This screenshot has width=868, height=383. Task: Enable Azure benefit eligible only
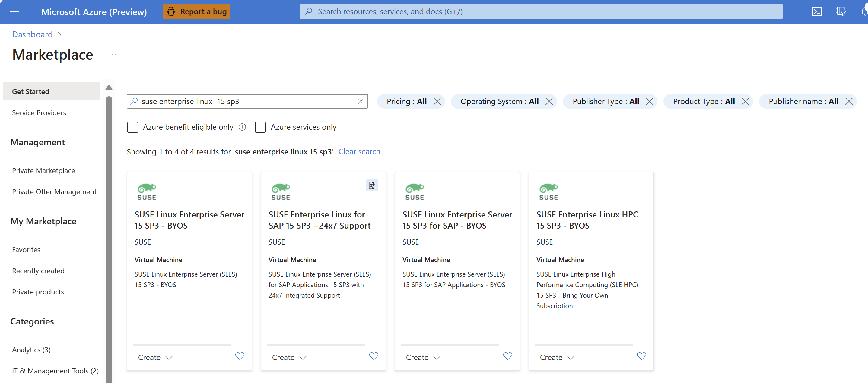[x=133, y=127]
